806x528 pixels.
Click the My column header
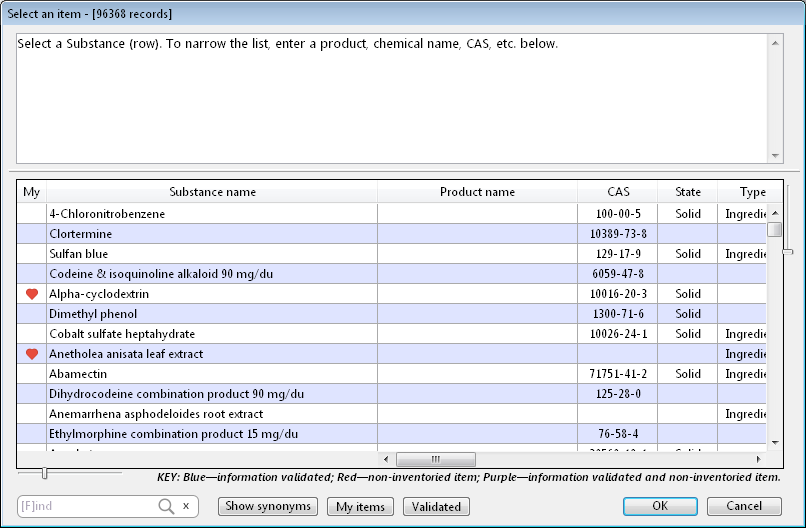pyautogui.click(x=31, y=192)
